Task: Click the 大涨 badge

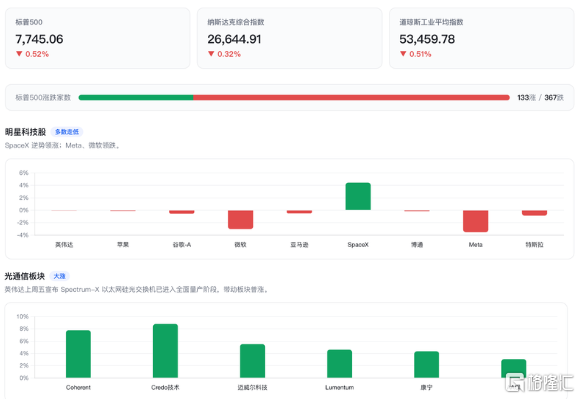Action: pos(59,276)
